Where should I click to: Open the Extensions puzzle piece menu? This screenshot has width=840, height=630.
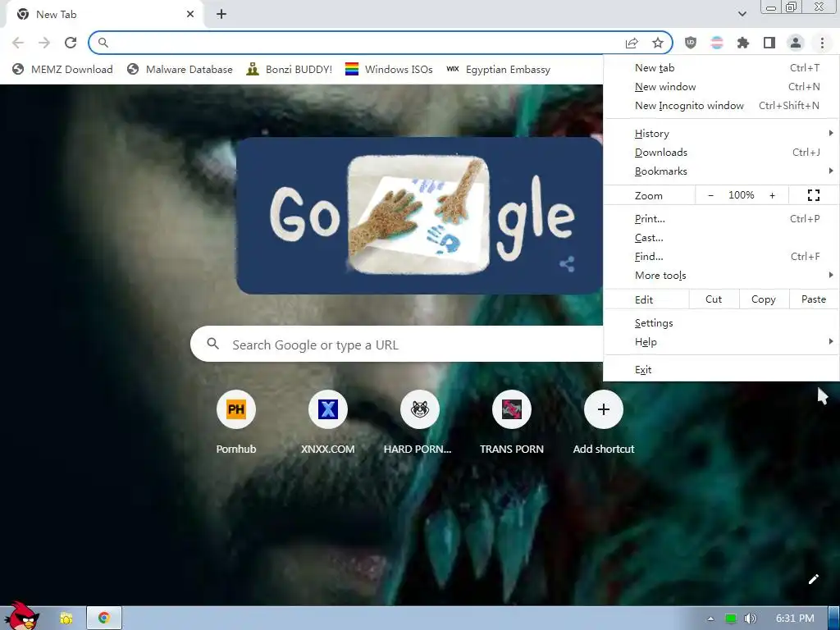[743, 43]
